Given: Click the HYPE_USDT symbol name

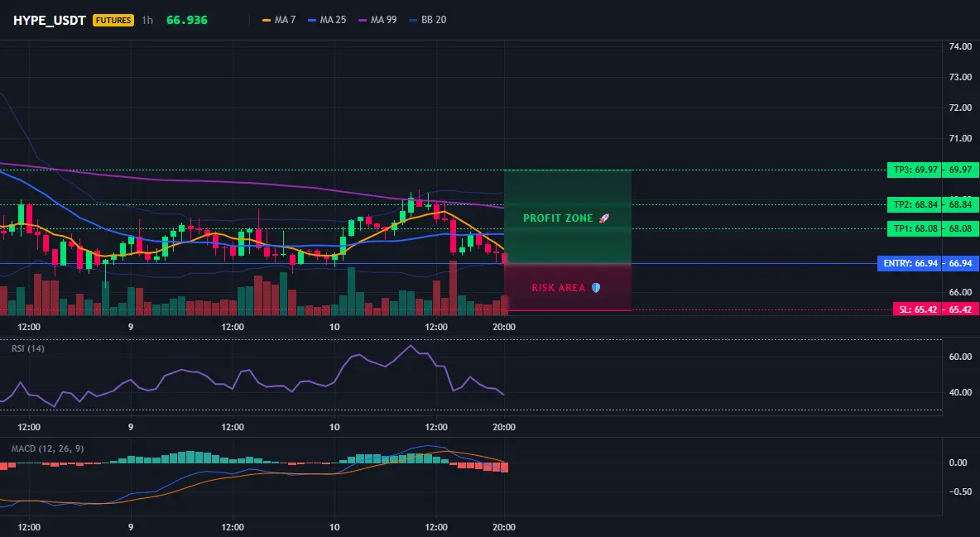Looking at the screenshot, I should click(x=50, y=20).
